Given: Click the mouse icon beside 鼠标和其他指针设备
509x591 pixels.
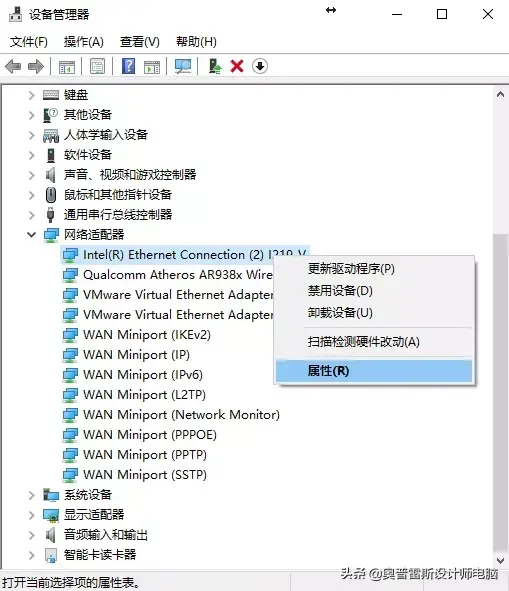Looking at the screenshot, I should [51, 195].
